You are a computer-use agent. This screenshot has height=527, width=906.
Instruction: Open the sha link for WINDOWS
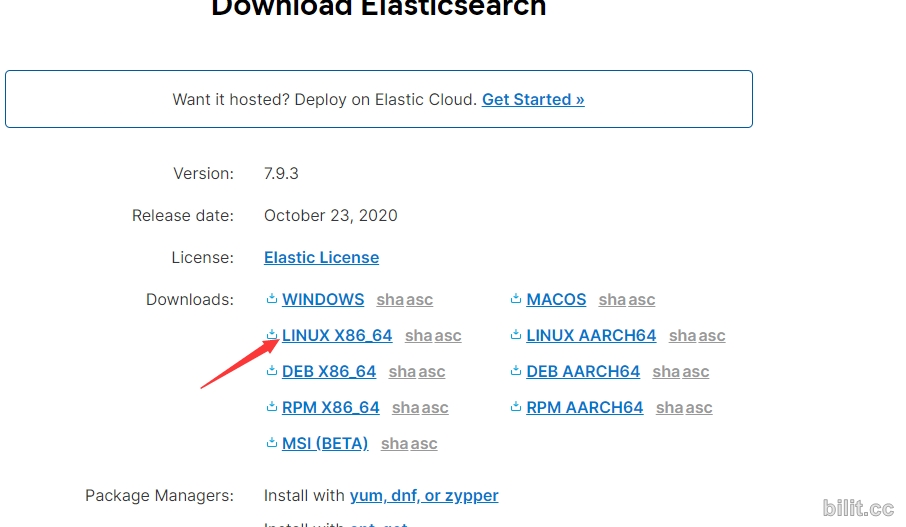coord(390,299)
